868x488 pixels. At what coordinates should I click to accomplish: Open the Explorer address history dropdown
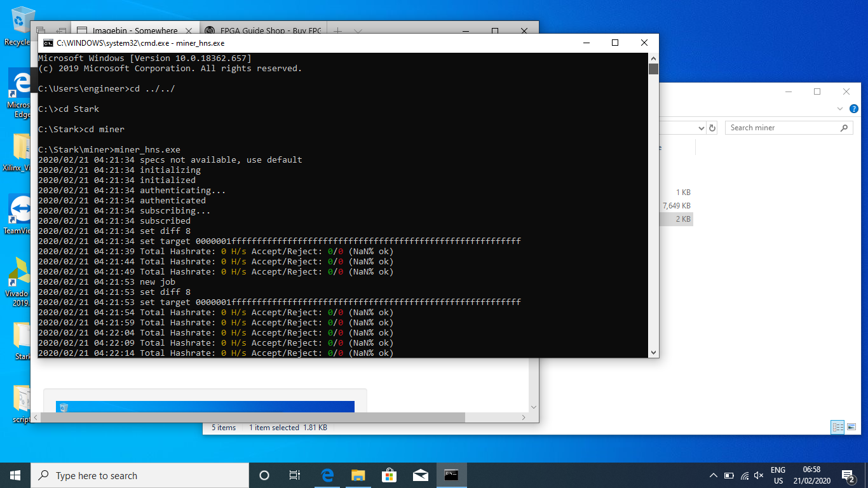[702, 128]
